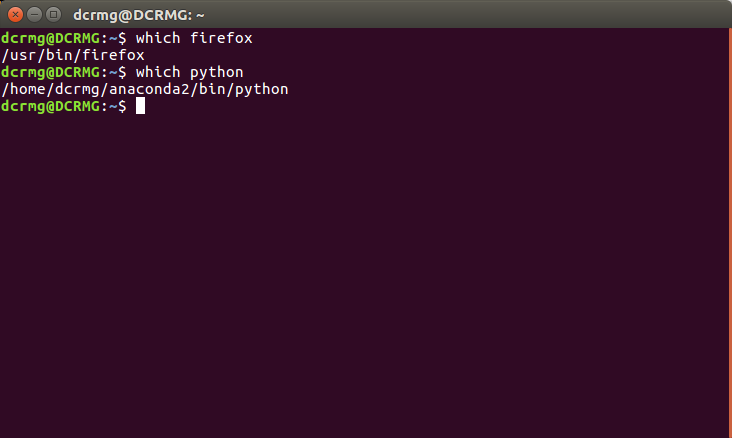This screenshot has height=438, width=732.
Task: Click the word home in the python path
Action: pyautogui.click(x=28, y=89)
